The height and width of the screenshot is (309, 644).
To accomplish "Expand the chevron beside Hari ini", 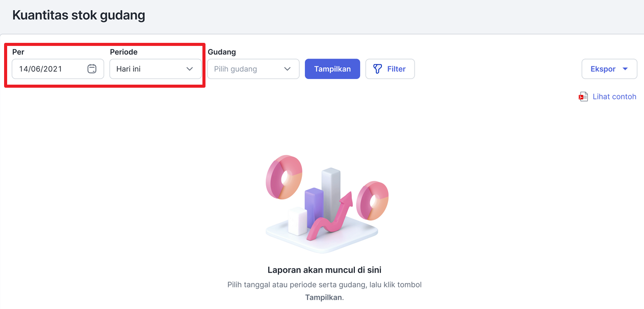I will pos(190,69).
